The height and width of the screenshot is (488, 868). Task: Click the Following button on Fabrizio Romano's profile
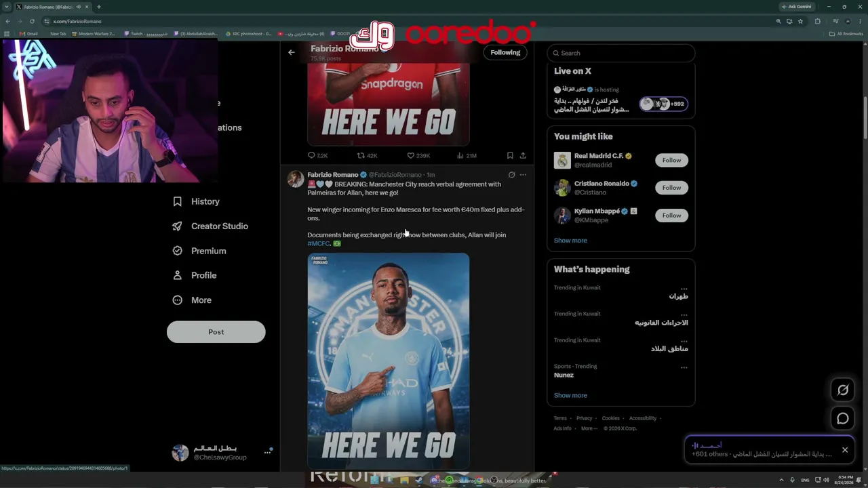click(x=505, y=52)
